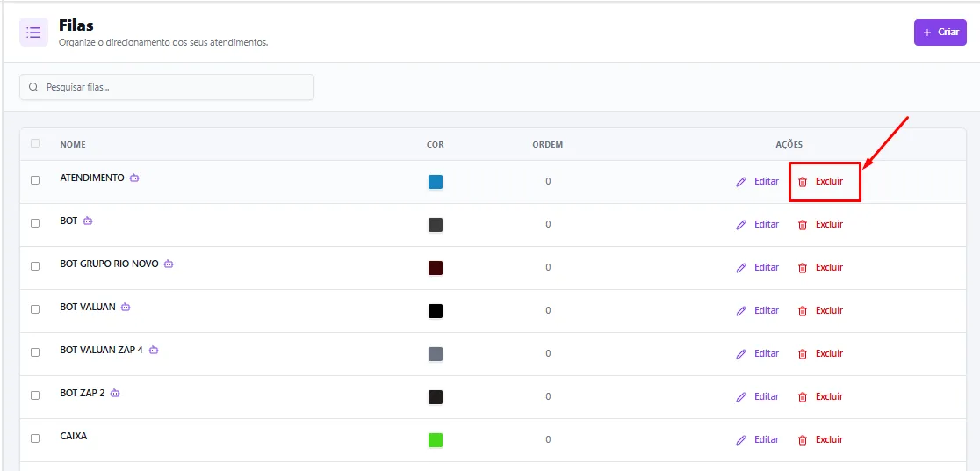Screen dimensions: 980x471
Task: Click robot icon beside BOT VALUAN ZAP 4
Action: click(x=154, y=351)
